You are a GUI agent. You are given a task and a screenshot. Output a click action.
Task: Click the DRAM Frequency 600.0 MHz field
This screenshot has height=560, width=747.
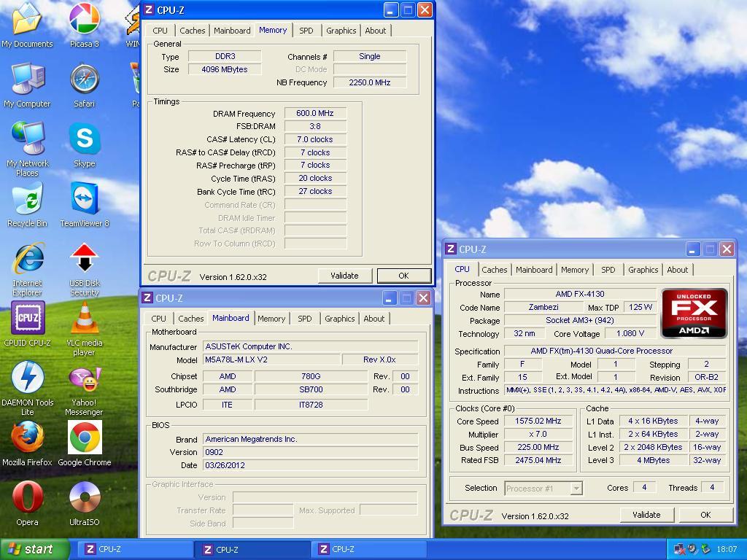315,113
